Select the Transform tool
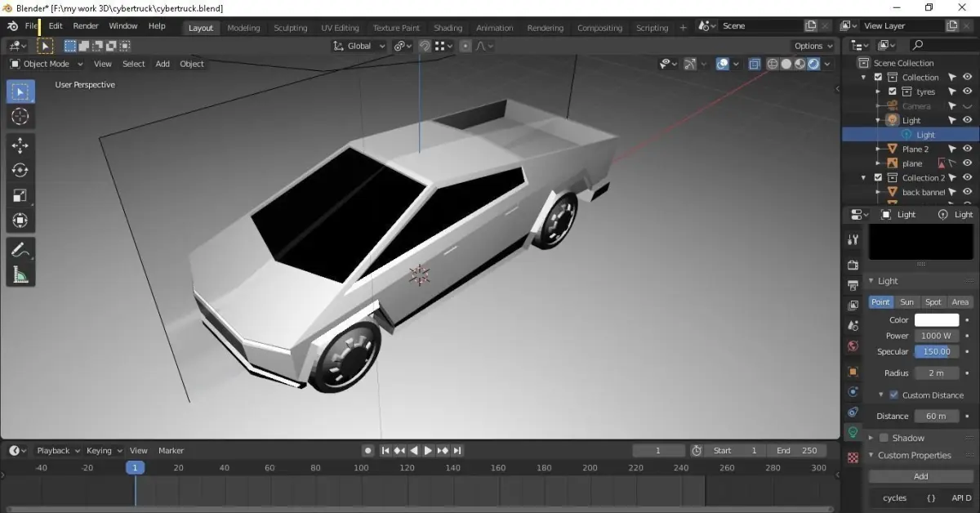 (20, 221)
